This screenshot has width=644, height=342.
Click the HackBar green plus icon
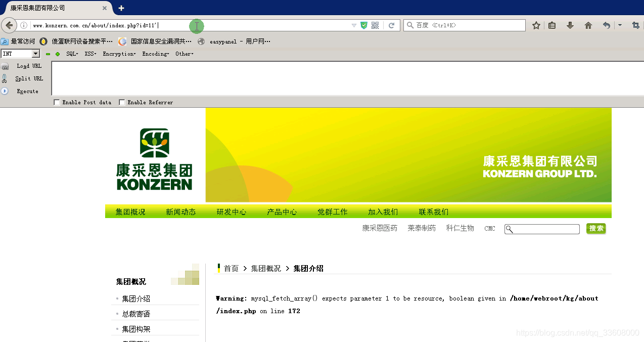(x=58, y=54)
